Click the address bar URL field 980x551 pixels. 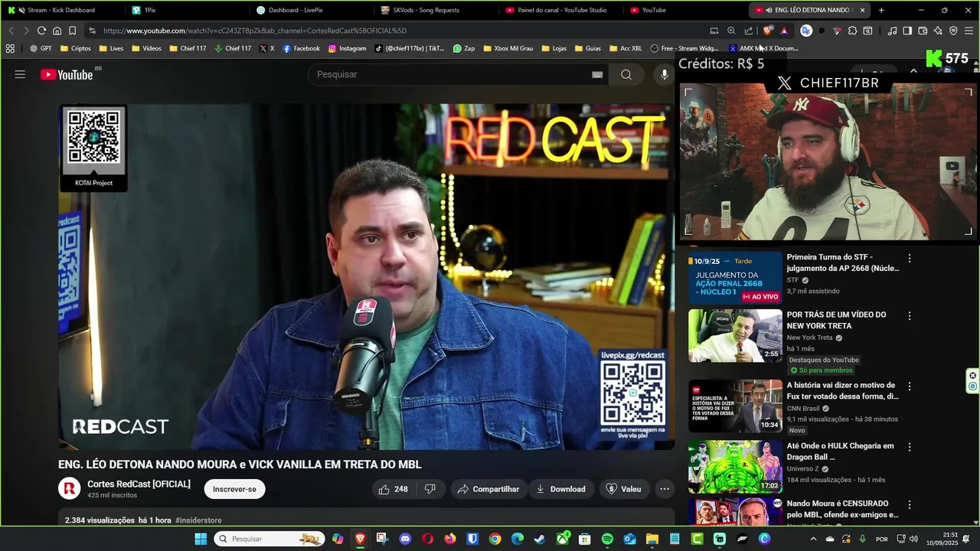[x=398, y=31]
